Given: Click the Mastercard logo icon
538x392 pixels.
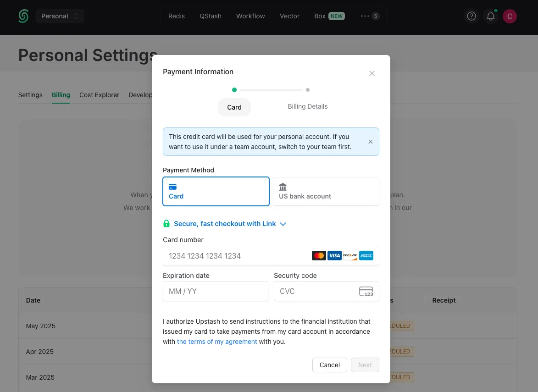Looking at the screenshot, I should (x=319, y=255).
